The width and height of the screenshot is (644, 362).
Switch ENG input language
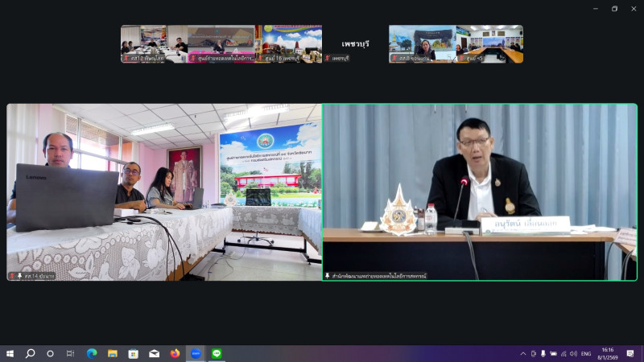[x=586, y=353]
